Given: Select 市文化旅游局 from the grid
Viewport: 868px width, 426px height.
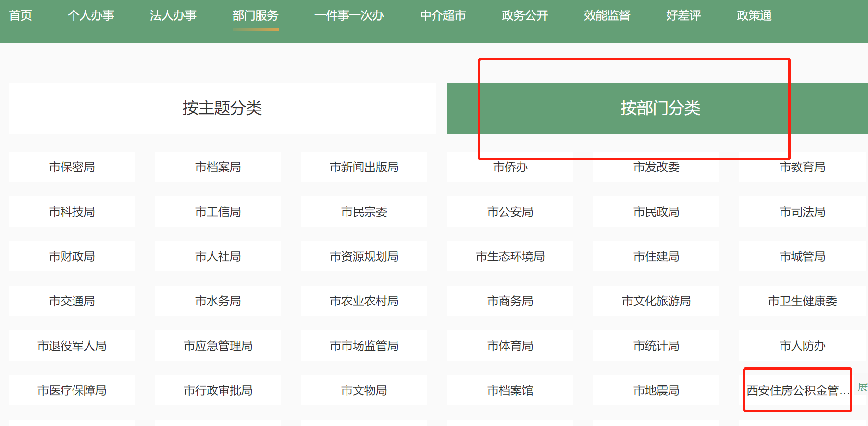Looking at the screenshot, I should pyautogui.click(x=656, y=301).
